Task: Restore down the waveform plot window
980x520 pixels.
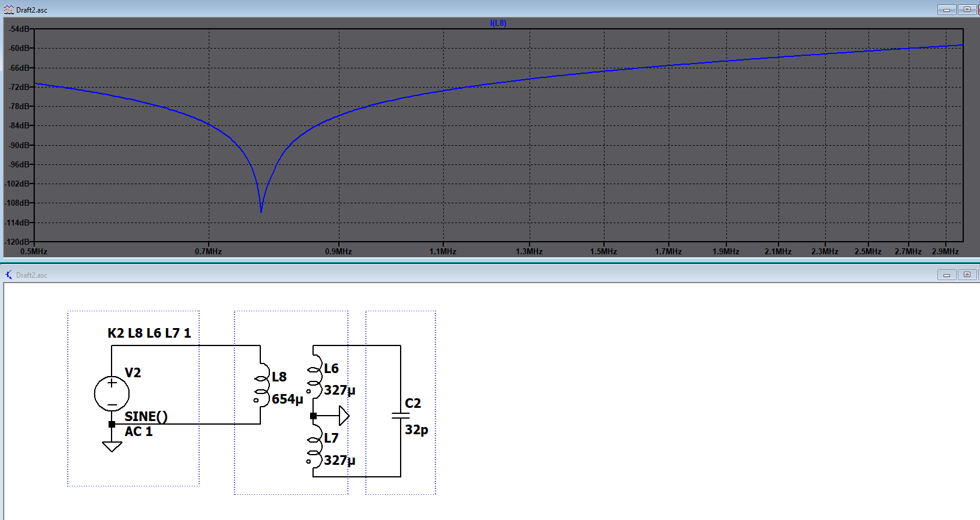Action: coord(967,10)
